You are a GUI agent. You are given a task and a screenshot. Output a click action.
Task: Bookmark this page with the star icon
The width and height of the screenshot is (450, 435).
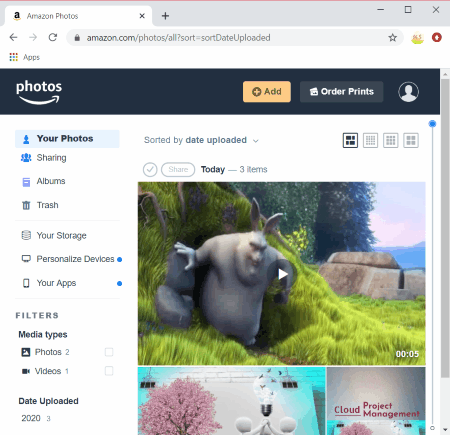pyautogui.click(x=393, y=38)
